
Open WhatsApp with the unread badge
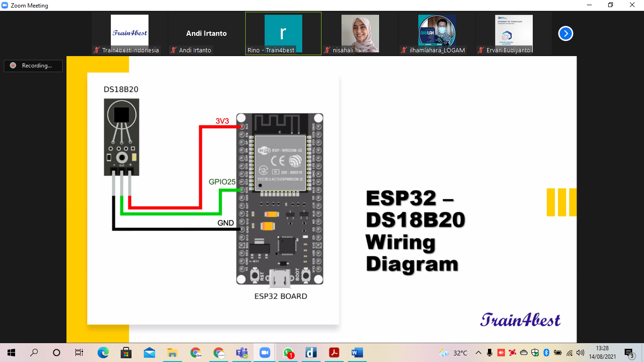click(288, 353)
